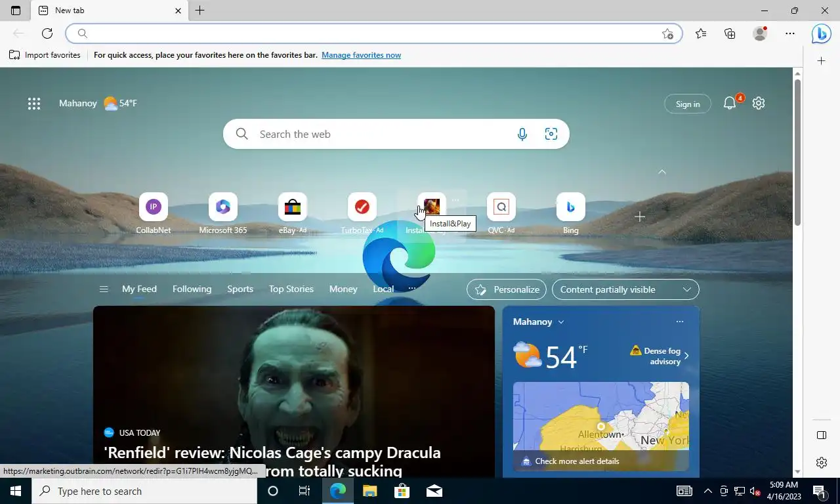840x504 pixels.
Task: Open the QVC quick link
Action: [x=501, y=214]
